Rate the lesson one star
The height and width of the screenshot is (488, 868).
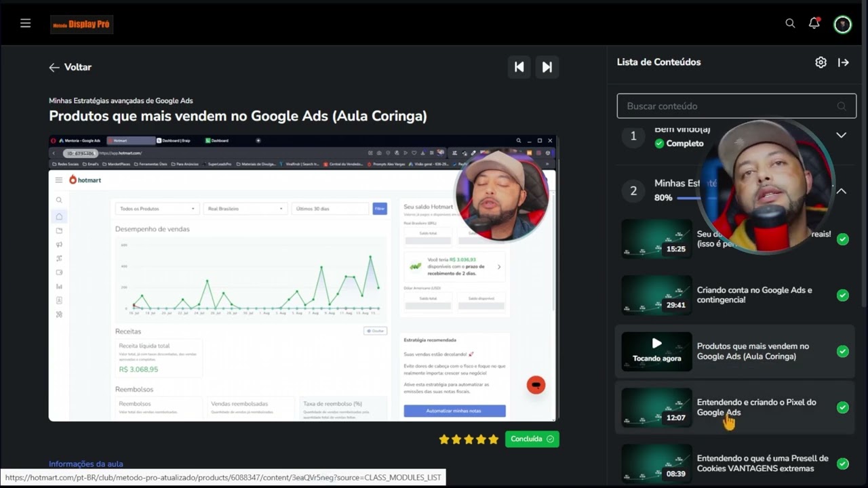click(444, 439)
